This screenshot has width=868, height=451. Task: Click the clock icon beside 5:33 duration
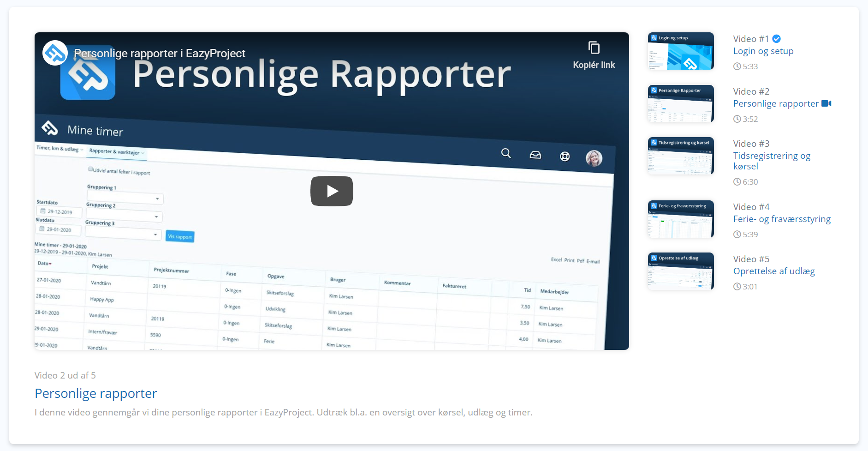737,66
